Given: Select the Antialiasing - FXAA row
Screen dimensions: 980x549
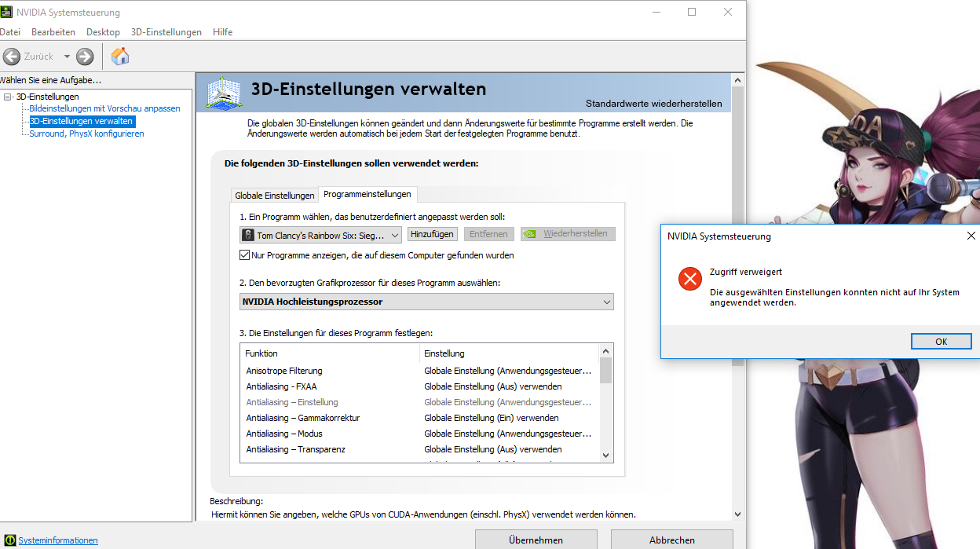Looking at the screenshot, I should [x=420, y=386].
